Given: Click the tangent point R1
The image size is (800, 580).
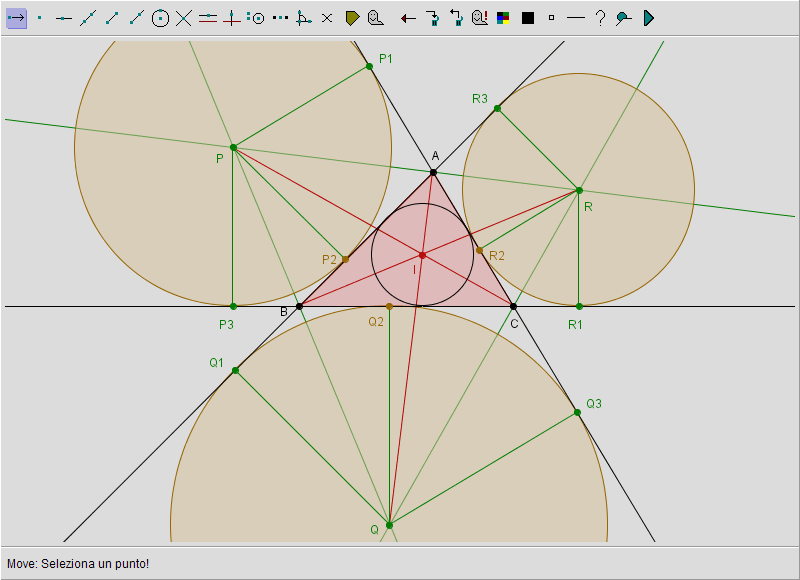Looking at the screenshot, I should [579, 306].
